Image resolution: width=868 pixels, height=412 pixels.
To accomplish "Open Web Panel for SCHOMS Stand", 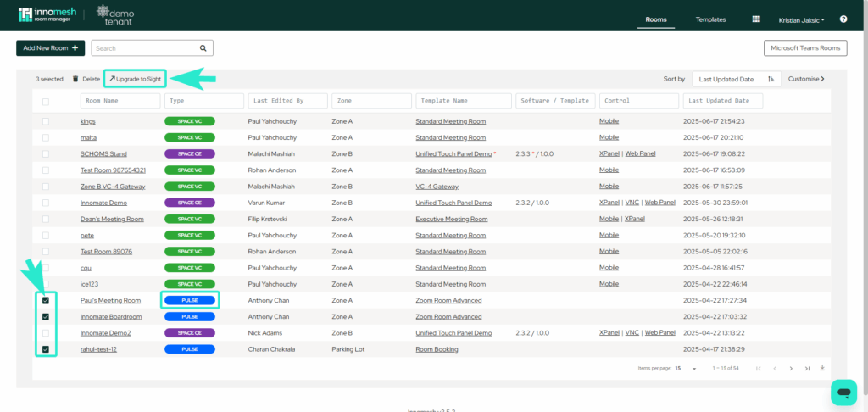I will point(641,153).
